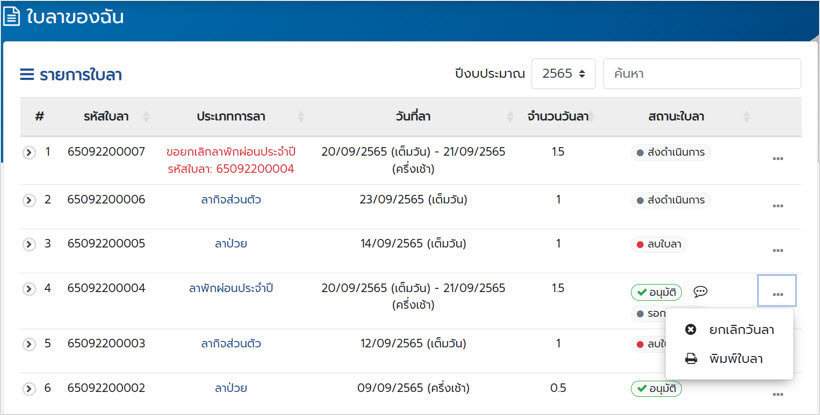
Task: Click the ค้นหา search input field
Action: (x=701, y=74)
